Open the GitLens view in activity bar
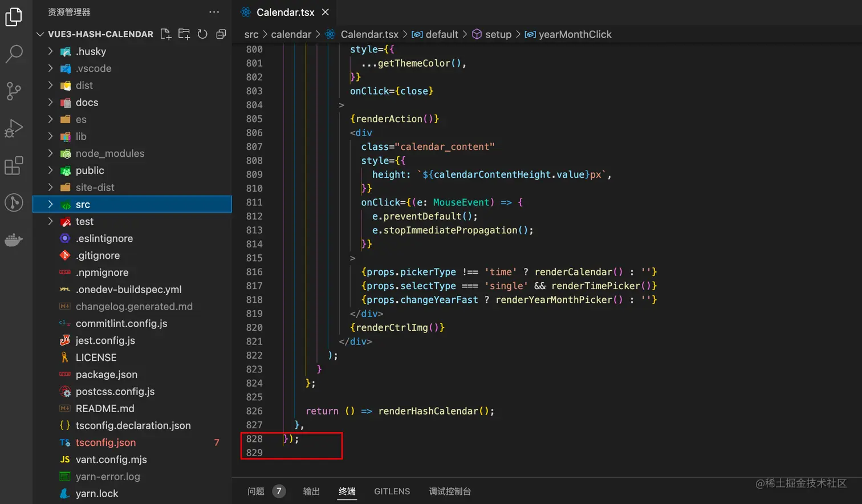Screen dimensions: 862x504 [x=14, y=202]
